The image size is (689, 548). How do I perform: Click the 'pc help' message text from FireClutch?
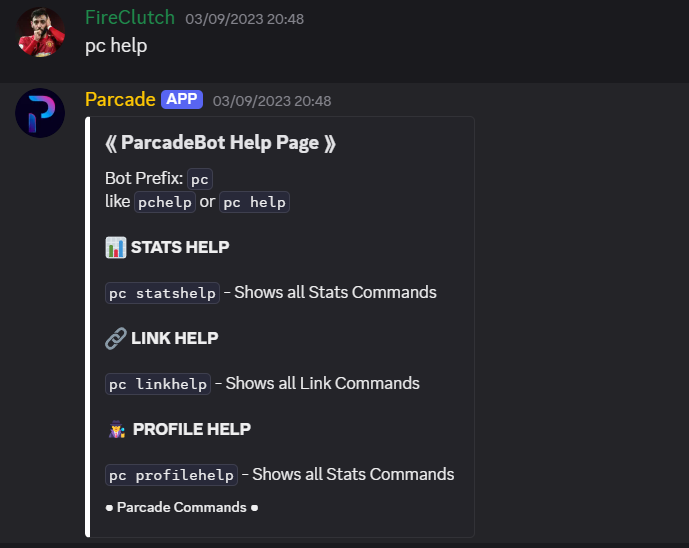click(x=116, y=46)
